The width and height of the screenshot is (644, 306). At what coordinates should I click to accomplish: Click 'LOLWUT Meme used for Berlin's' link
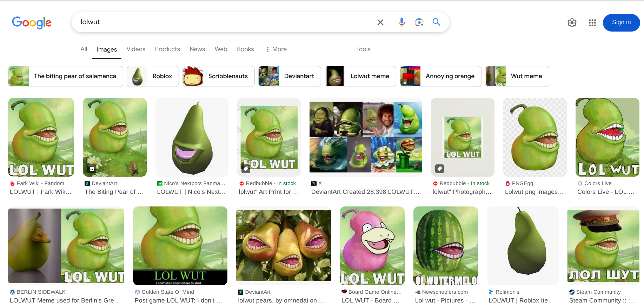click(65, 300)
